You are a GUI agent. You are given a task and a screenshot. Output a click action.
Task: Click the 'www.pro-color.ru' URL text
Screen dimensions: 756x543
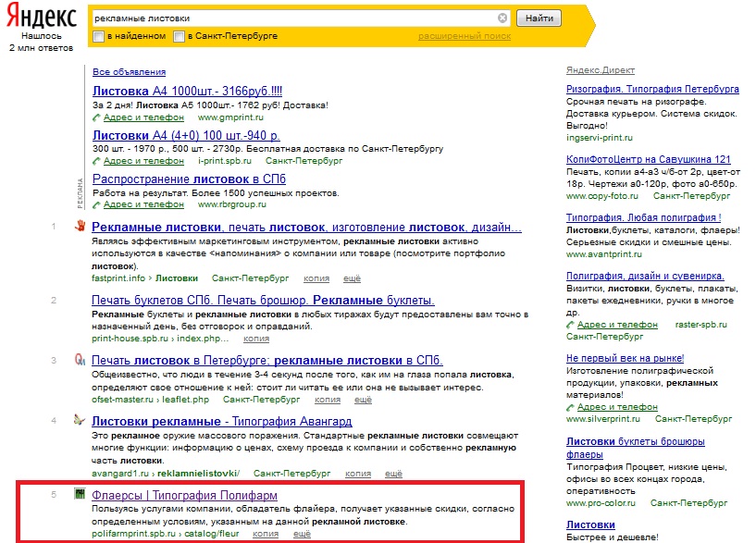click(x=601, y=503)
